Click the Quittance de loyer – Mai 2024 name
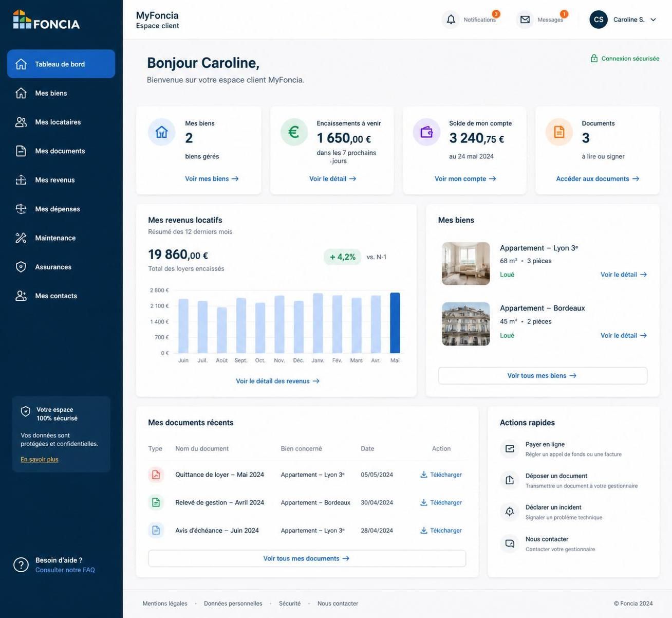Image resolution: width=672 pixels, height=618 pixels. 220,475
